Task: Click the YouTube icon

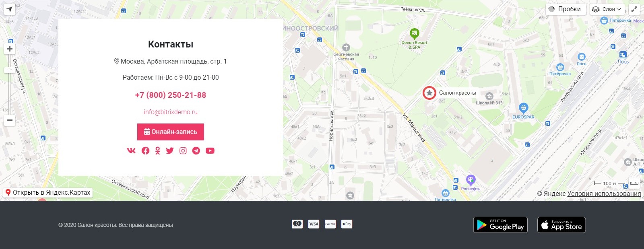Action: point(210,150)
